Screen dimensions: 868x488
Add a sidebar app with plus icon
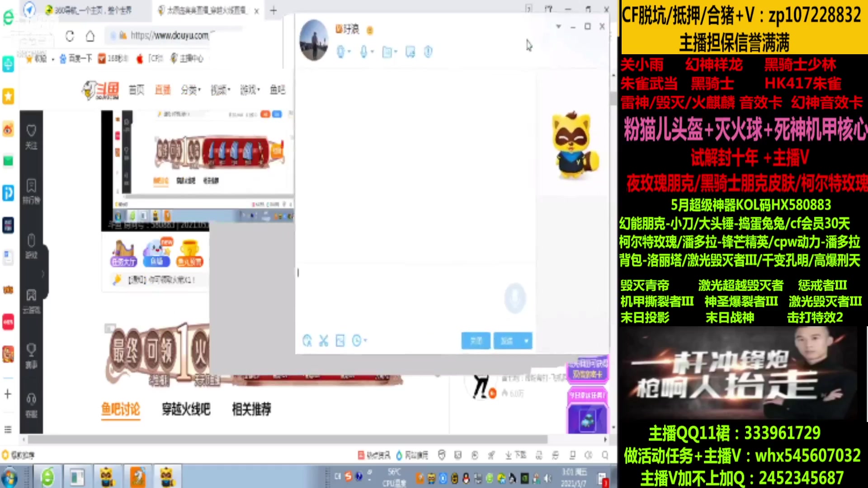[8, 394]
